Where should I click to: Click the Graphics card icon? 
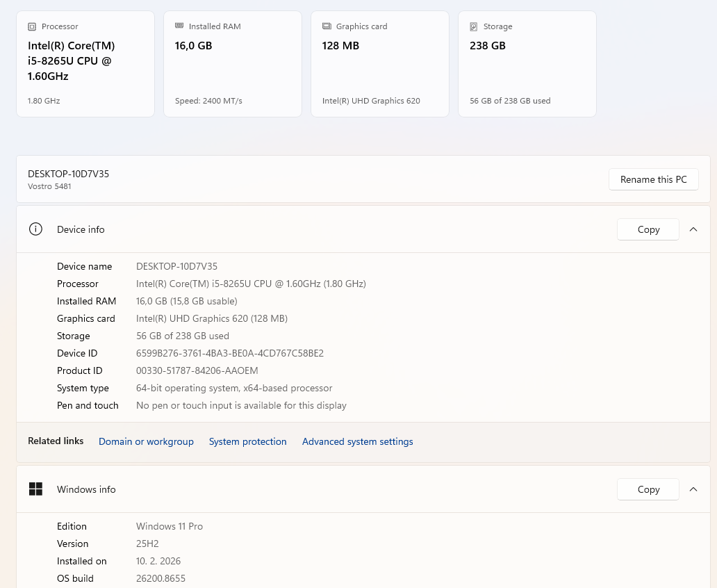click(x=327, y=26)
